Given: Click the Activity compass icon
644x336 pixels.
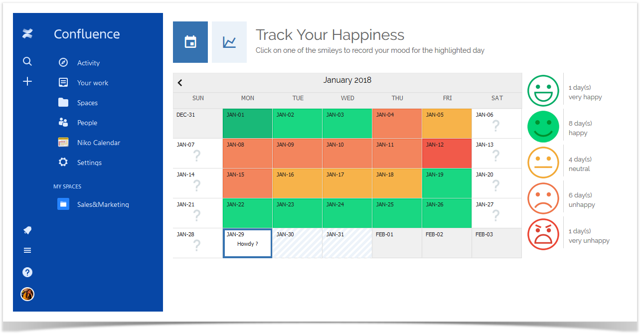Looking at the screenshot, I should click(x=63, y=63).
